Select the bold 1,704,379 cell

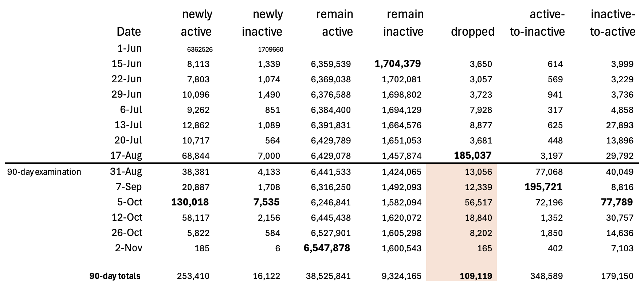click(x=397, y=64)
